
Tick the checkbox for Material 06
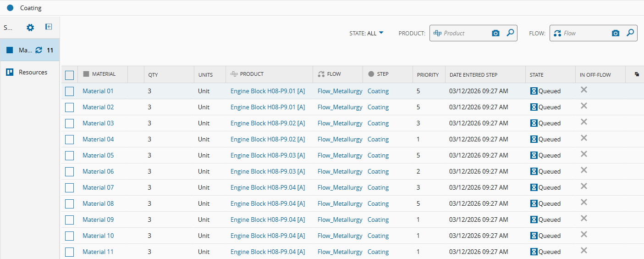coord(69,172)
